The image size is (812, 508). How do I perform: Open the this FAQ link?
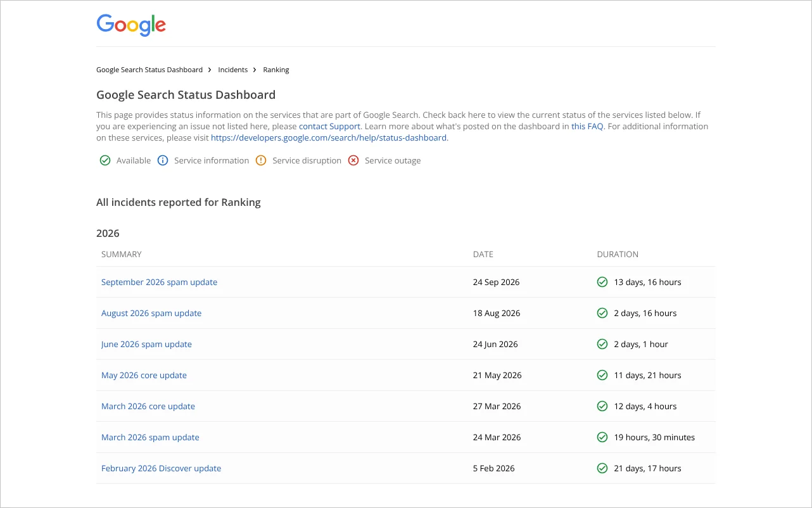coord(587,126)
